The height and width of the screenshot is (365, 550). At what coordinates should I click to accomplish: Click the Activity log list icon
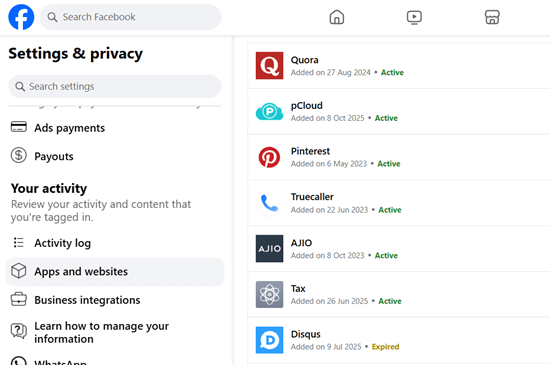click(19, 242)
